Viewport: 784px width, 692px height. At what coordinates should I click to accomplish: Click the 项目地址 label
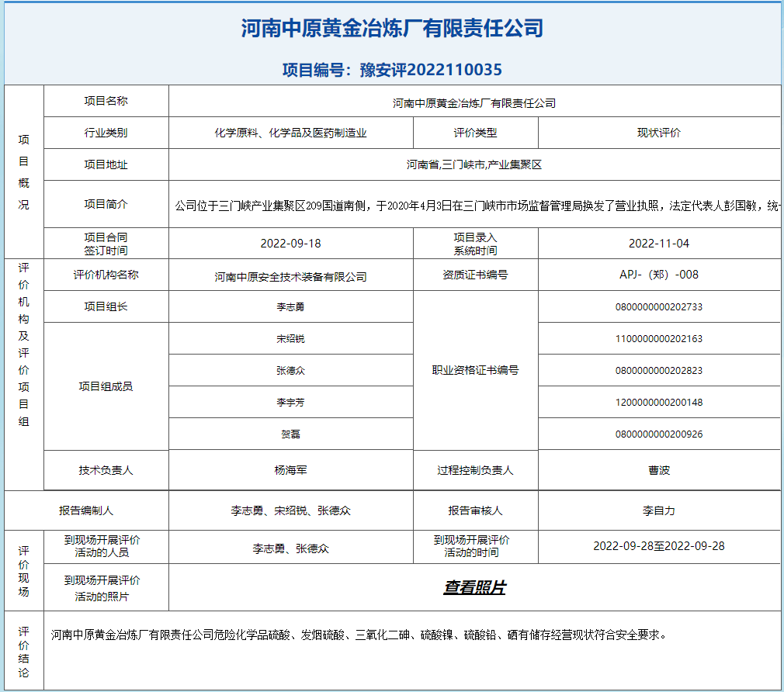106,165
